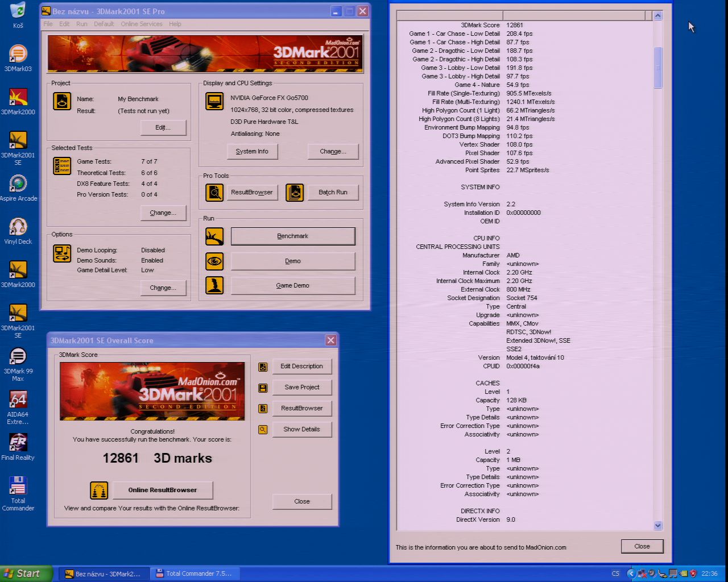This screenshot has width=728, height=582.
Task: Click the Options section icon
Action: click(62, 253)
